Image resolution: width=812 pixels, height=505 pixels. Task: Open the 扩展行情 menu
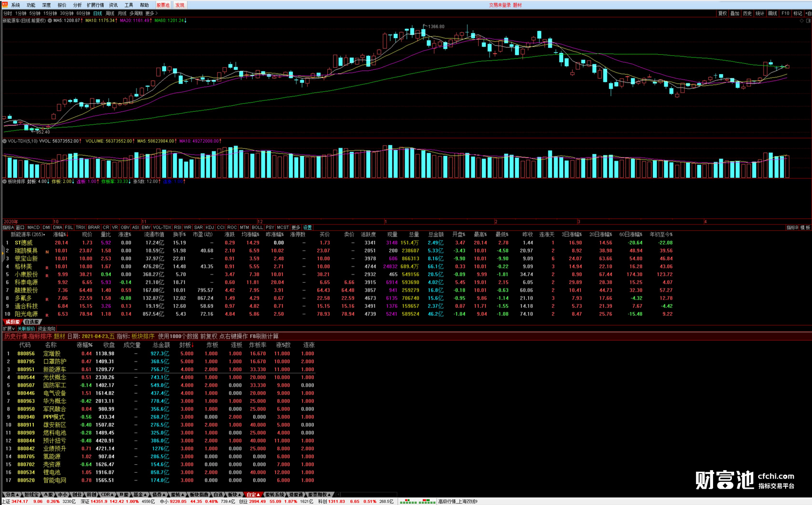click(x=96, y=5)
